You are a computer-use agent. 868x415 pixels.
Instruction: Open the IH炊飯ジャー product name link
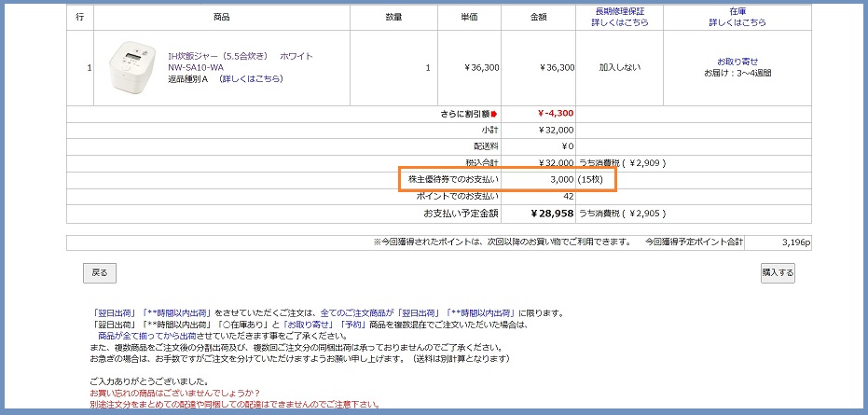[241, 57]
